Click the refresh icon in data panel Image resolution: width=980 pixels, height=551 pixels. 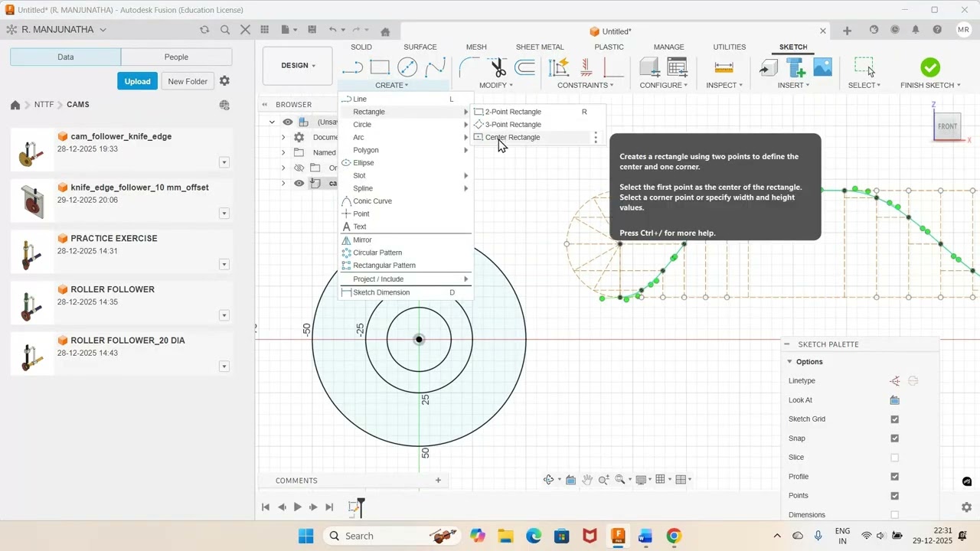click(204, 30)
